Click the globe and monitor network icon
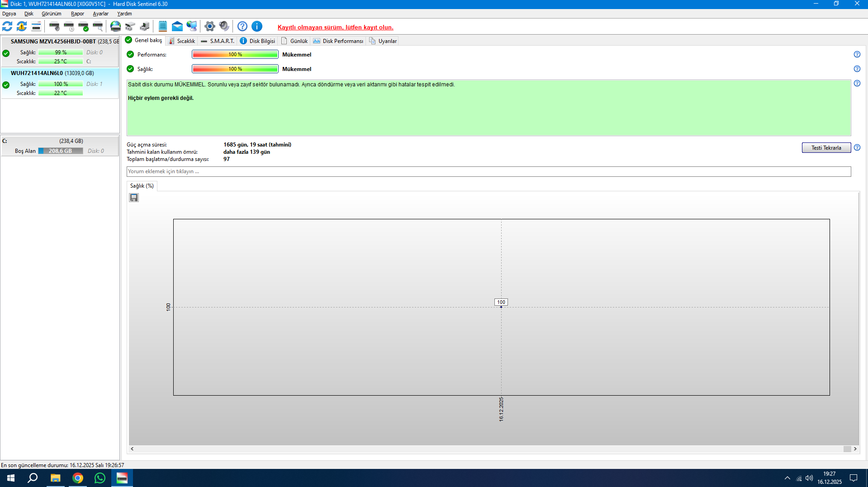Screen dimensions: 868x487 [x=192, y=26]
